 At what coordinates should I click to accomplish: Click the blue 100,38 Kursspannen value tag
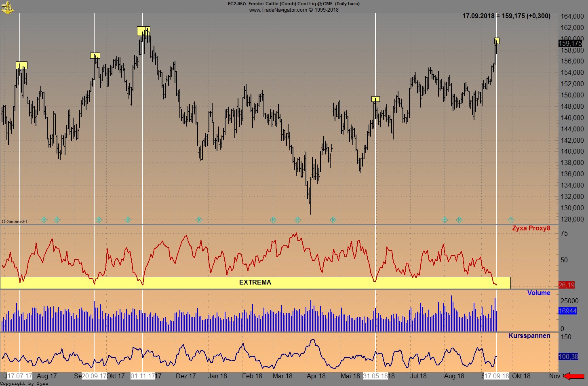point(568,356)
